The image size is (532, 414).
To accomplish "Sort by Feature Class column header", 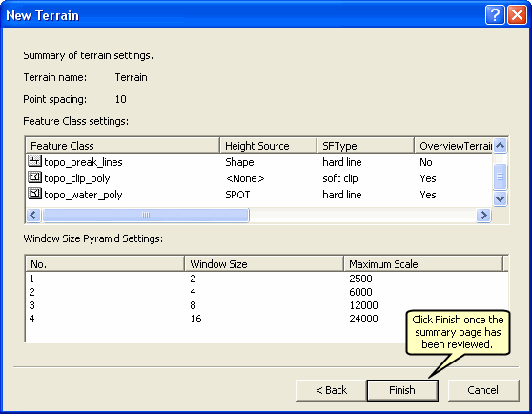I will tap(123, 146).
